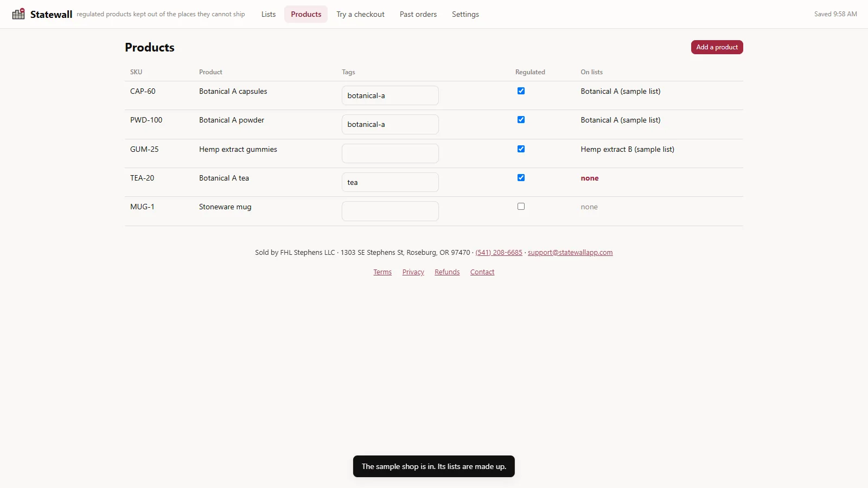868x488 pixels.
Task: Click the Regulated column header
Action: [x=530, y=72]
